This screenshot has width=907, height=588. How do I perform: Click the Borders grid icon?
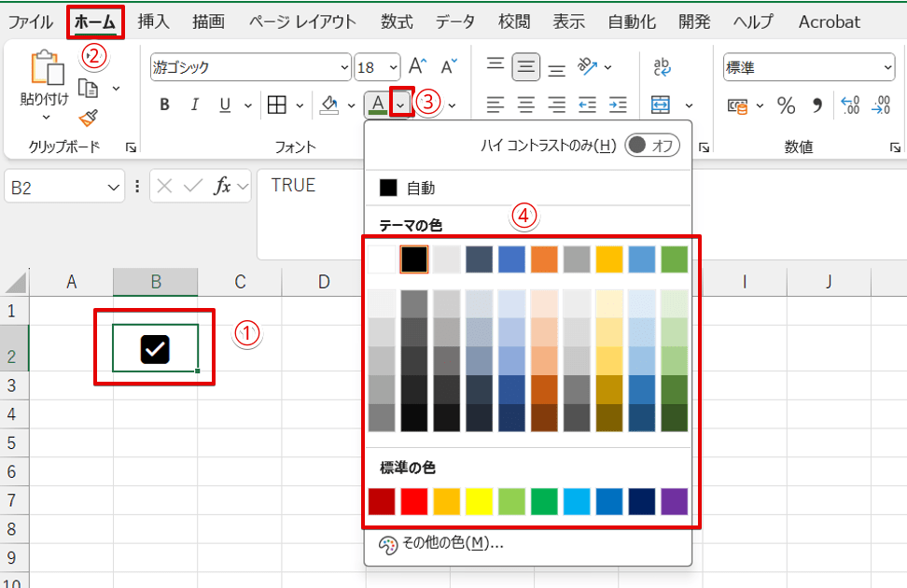276,105
